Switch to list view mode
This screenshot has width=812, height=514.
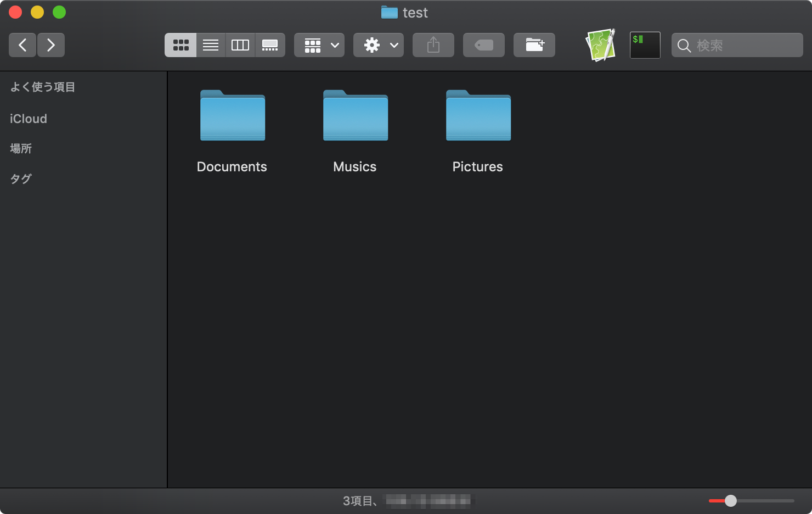point(211,45)
